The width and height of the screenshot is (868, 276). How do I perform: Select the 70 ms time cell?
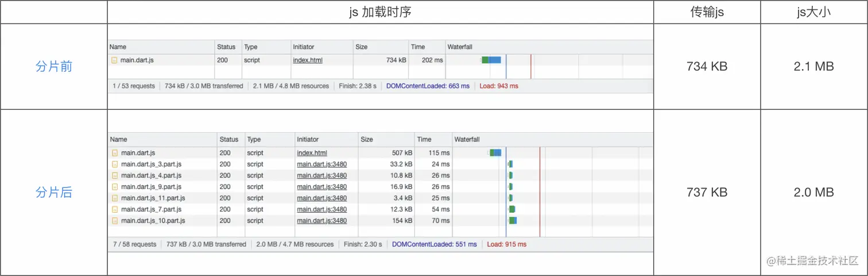(441, 221)
